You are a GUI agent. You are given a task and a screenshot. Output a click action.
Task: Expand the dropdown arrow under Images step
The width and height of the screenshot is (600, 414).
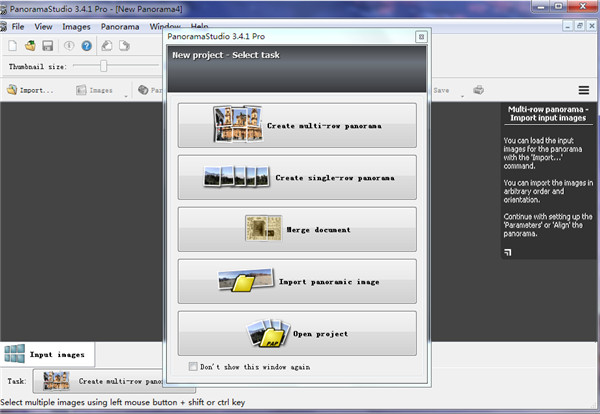point(126,96)
